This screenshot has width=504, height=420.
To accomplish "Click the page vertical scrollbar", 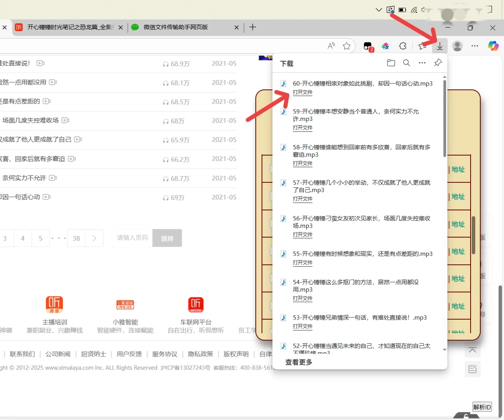I will point(501,352).
